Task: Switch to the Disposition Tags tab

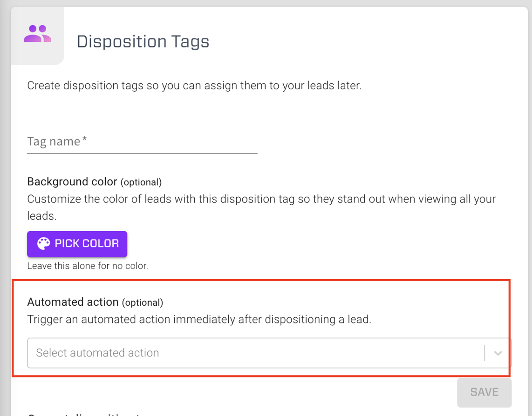Action: pyautogui.click(x=36, y=35)
